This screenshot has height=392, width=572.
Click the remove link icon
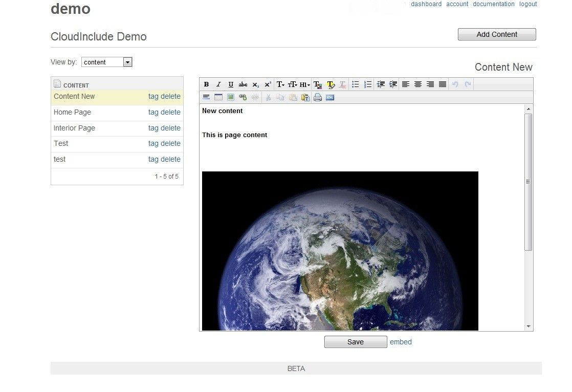[255, 97]
